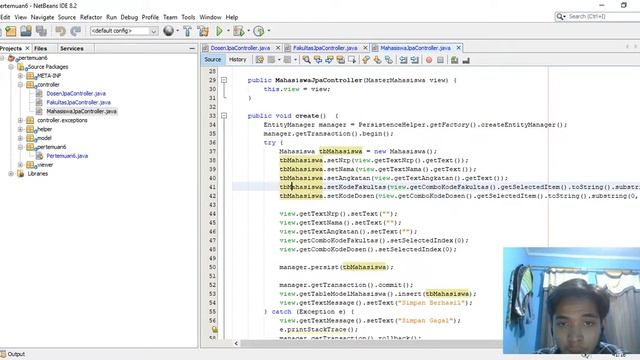Clean and build project icon

[203, 31]
